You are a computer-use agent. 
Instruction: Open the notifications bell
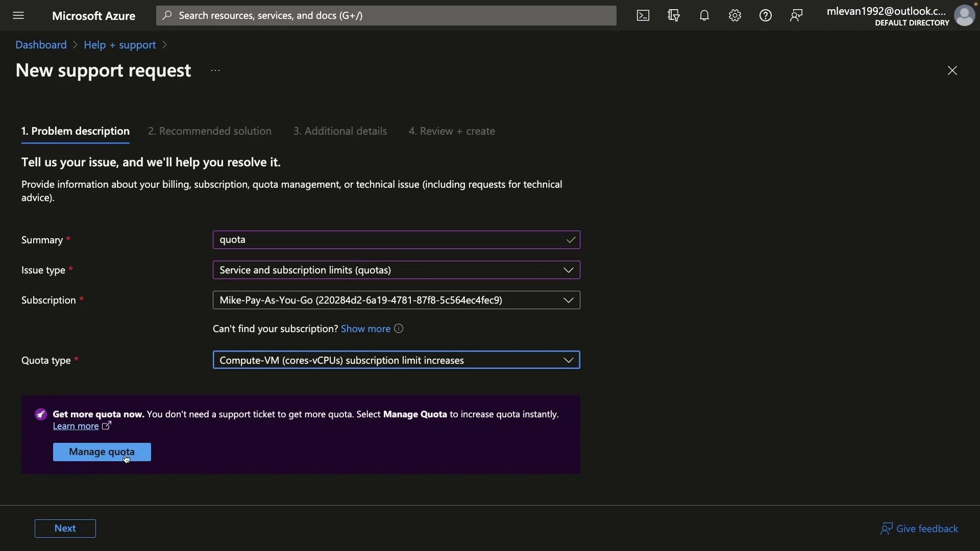click(x=704, y=15)
